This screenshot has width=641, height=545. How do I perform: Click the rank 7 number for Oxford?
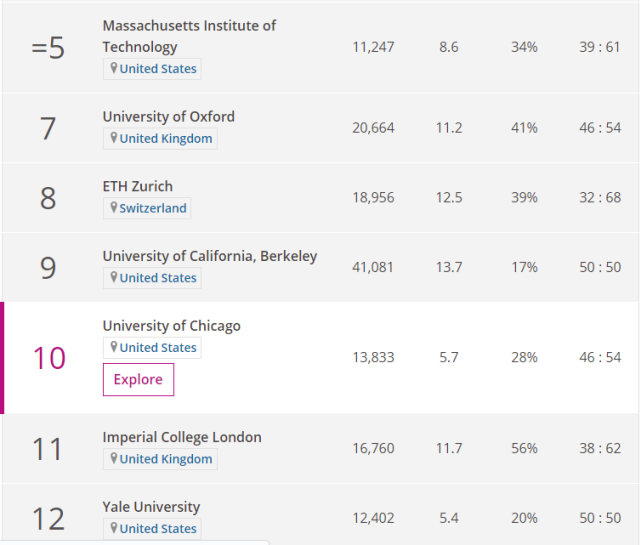pos(48,128)
